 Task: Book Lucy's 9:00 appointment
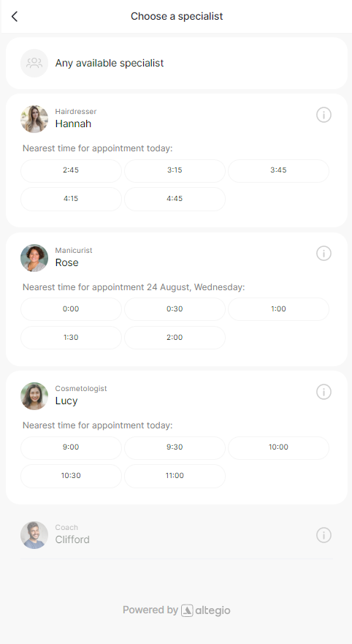(x=71, y=447)
